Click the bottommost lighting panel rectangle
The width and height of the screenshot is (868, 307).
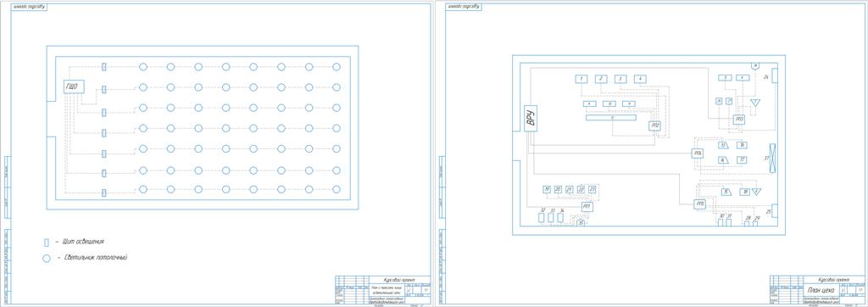(104, 193)
